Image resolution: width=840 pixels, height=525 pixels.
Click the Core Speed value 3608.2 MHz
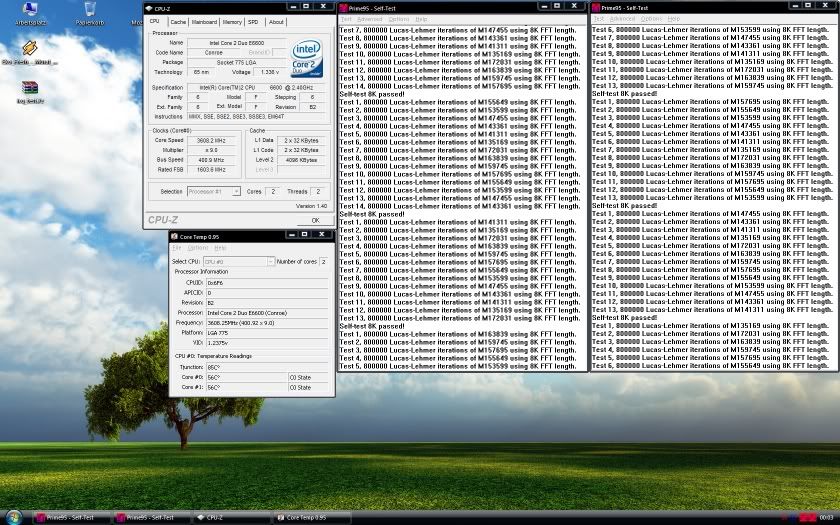click(213, 140)
